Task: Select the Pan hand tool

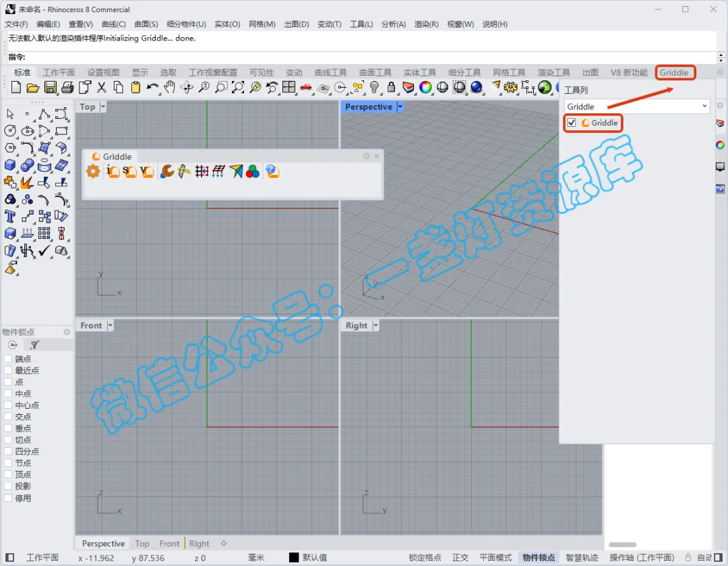Action: click(169, 87)
